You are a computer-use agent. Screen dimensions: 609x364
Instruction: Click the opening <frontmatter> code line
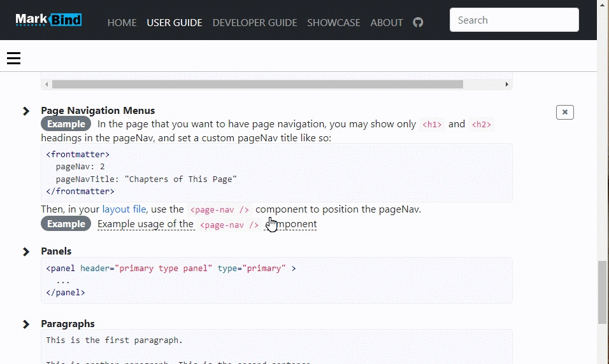click(78, 155)
